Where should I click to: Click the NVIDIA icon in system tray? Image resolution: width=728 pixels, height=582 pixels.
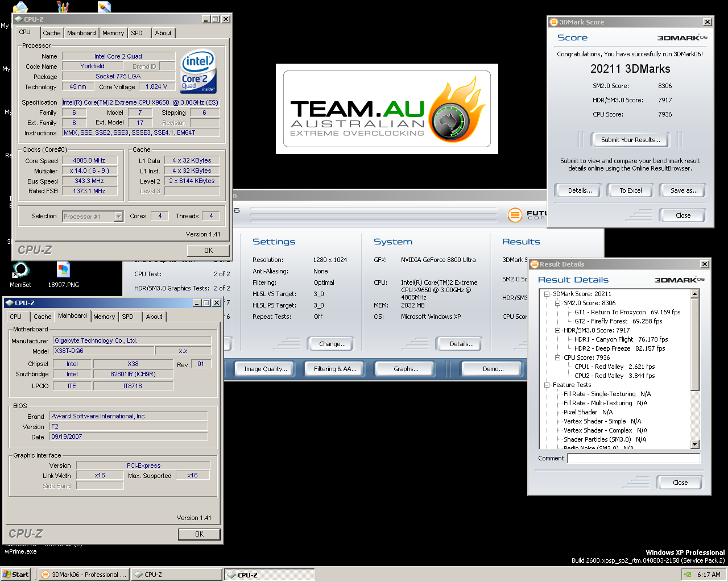[688, 575]
